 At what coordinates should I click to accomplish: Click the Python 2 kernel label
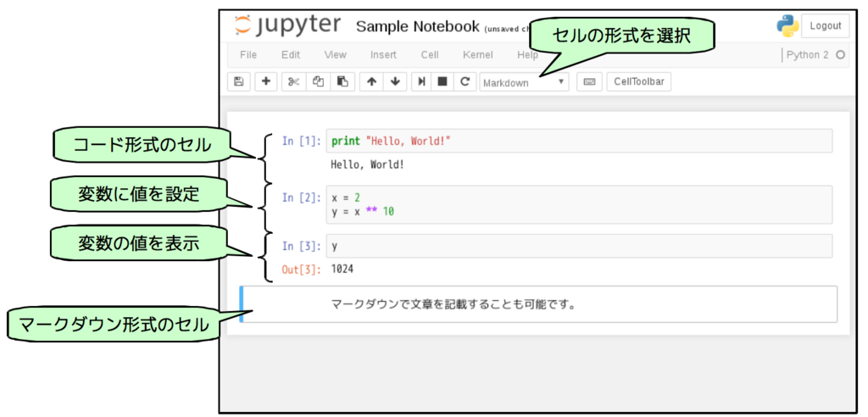tap(808, 55)
